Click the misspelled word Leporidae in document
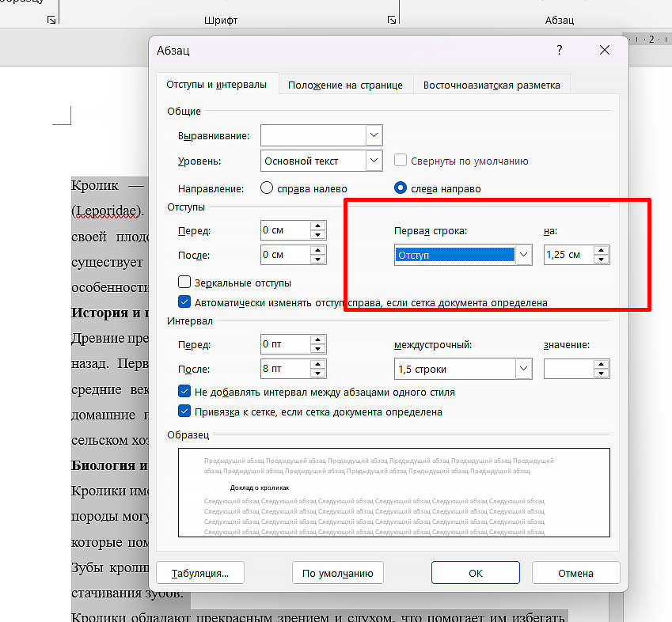Viewport: 672px width, 622px height. click(x=107, y=210)
